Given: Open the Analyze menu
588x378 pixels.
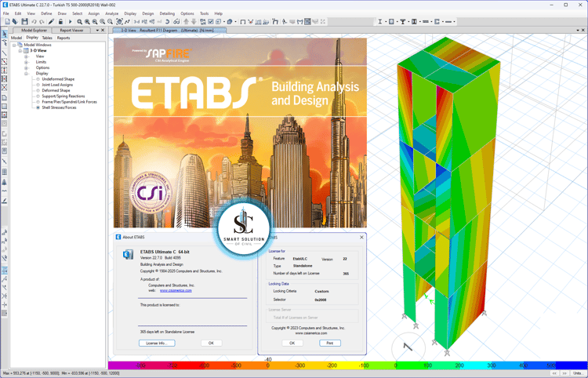Looking at the screenshot, I should coord(112,13).
